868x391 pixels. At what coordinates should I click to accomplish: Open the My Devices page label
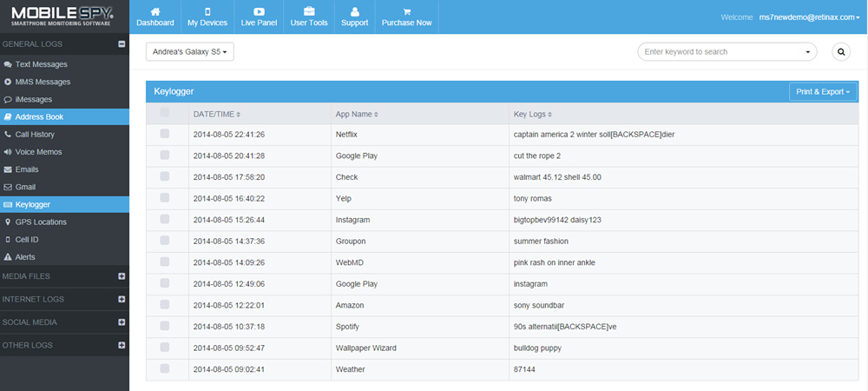207,23
